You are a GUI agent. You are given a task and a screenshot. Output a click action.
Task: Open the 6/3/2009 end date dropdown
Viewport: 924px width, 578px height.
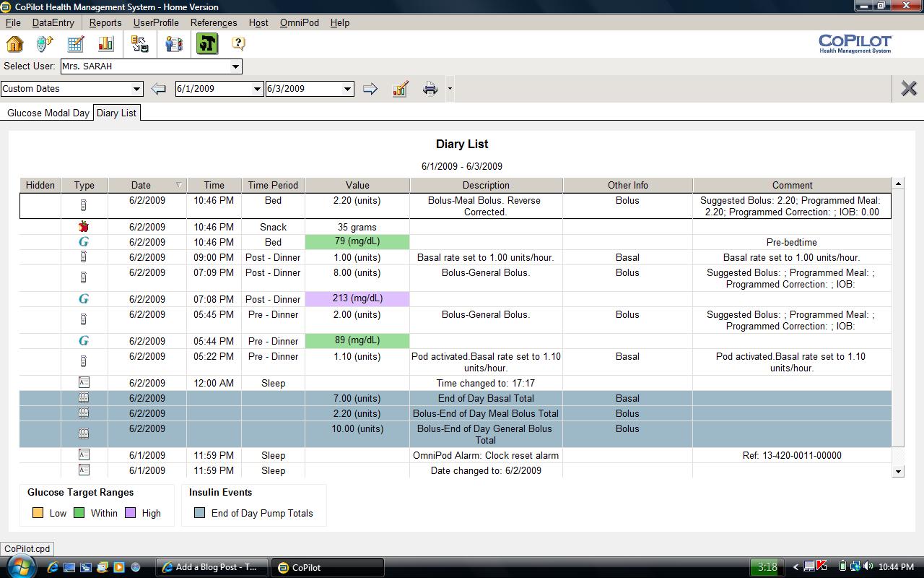tap(347, 89)
